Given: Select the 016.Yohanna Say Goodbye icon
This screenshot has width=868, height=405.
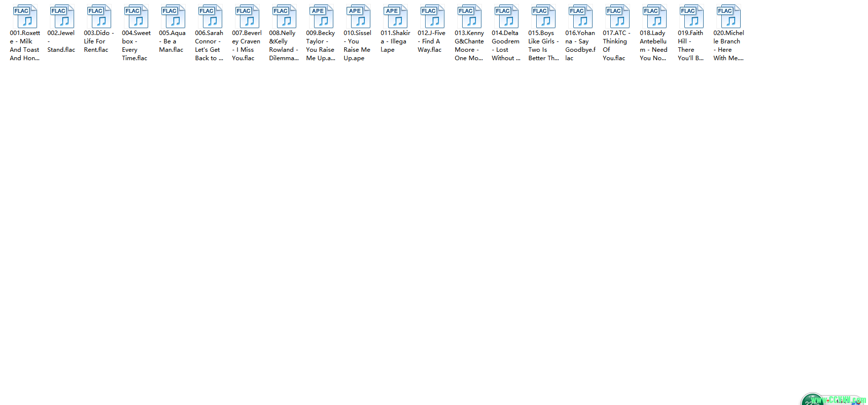Looking at the screenshot, I should 581,16.
